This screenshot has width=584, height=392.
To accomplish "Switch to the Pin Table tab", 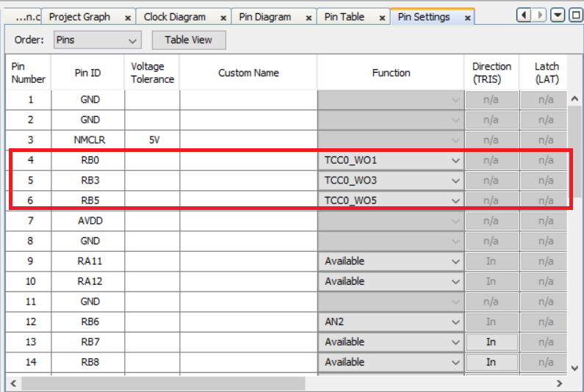I will click(x=344, y=17).
